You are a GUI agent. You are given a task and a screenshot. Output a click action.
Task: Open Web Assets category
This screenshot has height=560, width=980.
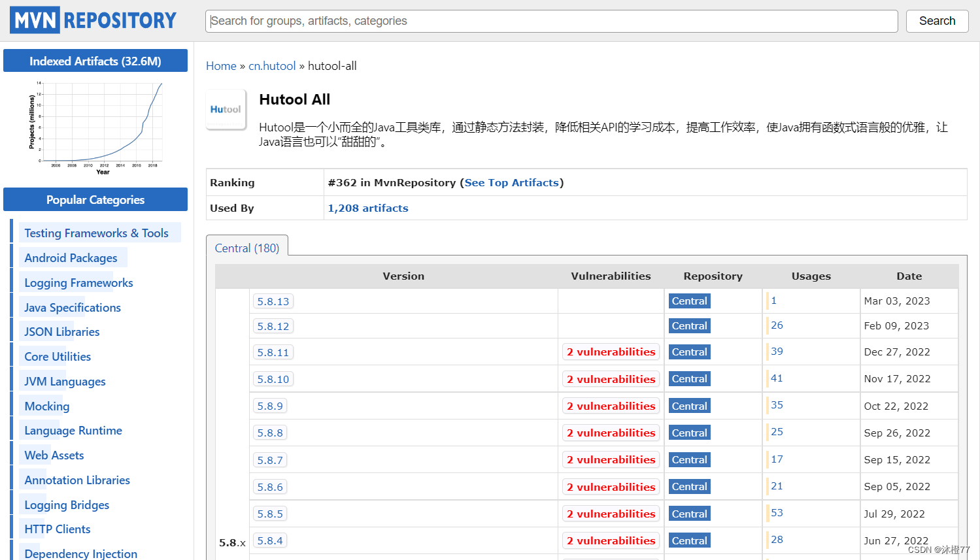[54, 455]
